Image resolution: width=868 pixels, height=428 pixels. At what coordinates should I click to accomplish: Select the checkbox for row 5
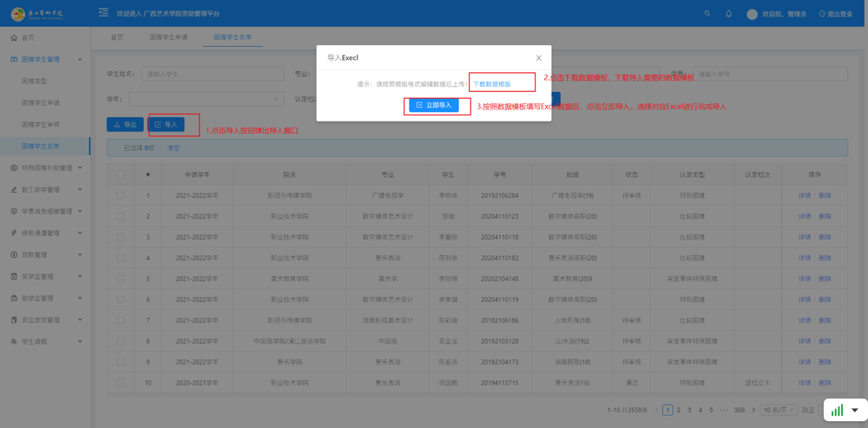(x=121, y=279)
